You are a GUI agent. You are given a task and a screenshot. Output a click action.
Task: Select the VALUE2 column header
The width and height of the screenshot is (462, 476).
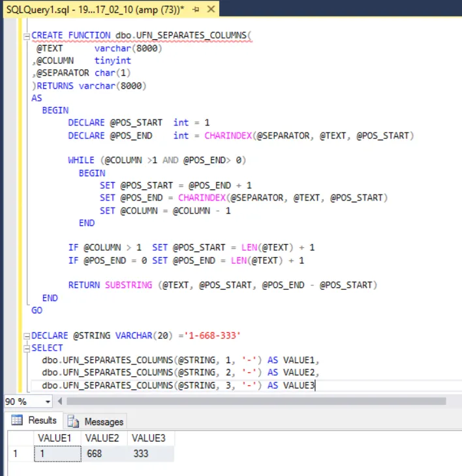(104, 438)
